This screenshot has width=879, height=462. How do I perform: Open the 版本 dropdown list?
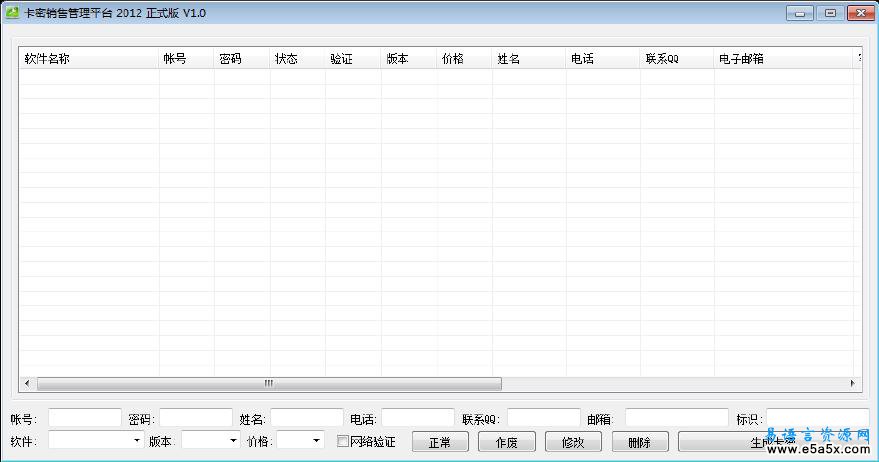233,441
